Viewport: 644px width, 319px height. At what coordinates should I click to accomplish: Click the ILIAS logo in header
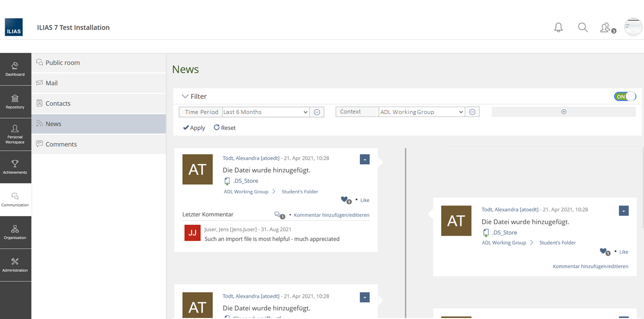(x=14, y=28)
